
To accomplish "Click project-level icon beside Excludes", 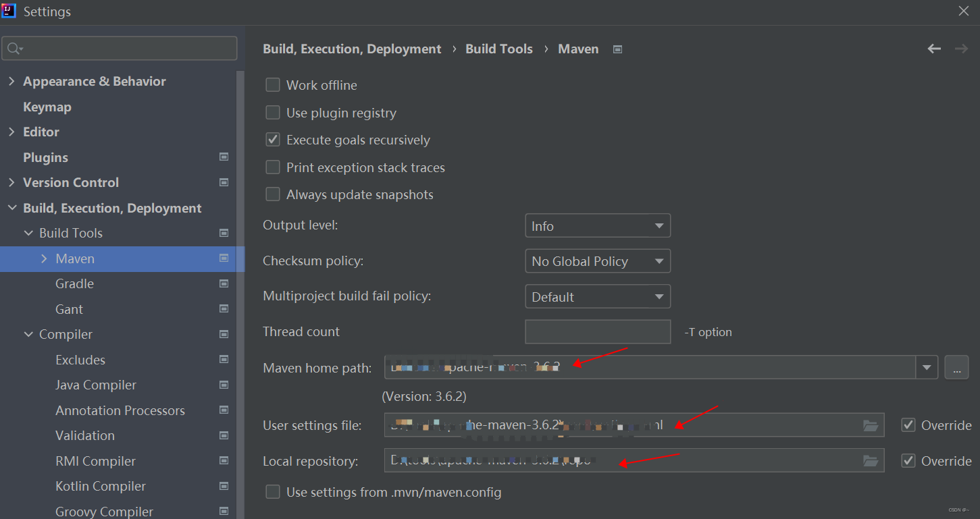I will click(224, 360).
